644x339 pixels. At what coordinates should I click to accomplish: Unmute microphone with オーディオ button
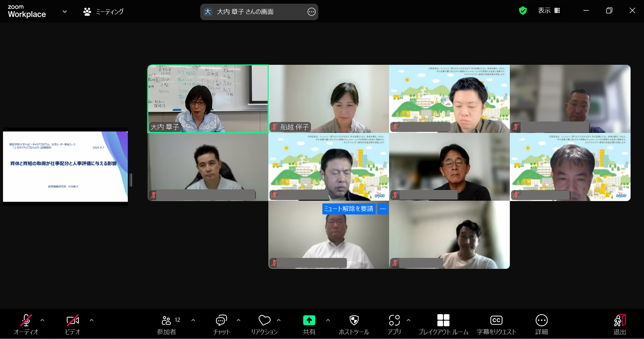click(x=26, y=324)
